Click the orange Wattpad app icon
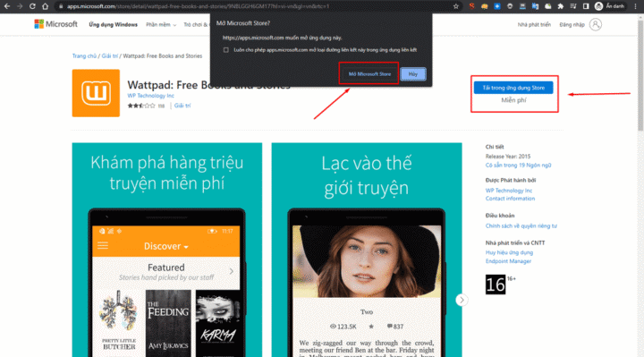Image resolution: width=644 pixels, height=357 pixels. [x=96, y=93]
